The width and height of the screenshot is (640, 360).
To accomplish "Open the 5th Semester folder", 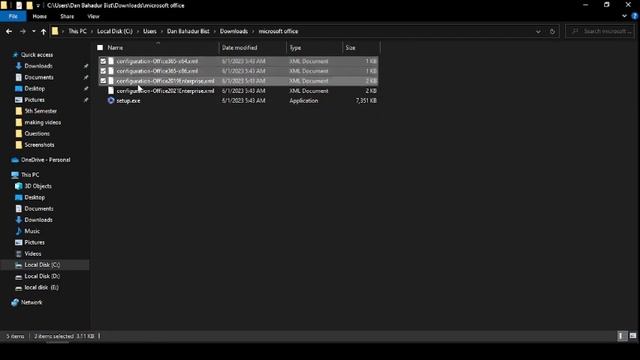I will [40, 111].
